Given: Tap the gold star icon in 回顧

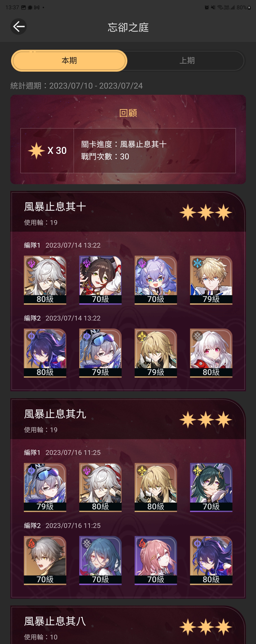Looking at the screenshot, I should coord(36,150).
